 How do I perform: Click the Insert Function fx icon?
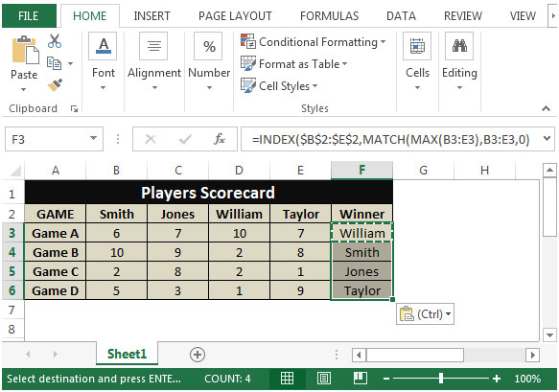(x=220, y=139)
